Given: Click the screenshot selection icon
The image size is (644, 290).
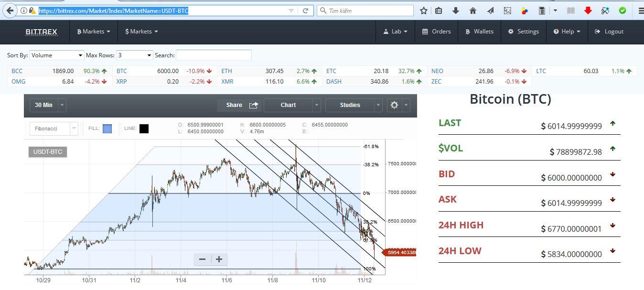Looking at the screenshot, I should (x=507, y=11).
